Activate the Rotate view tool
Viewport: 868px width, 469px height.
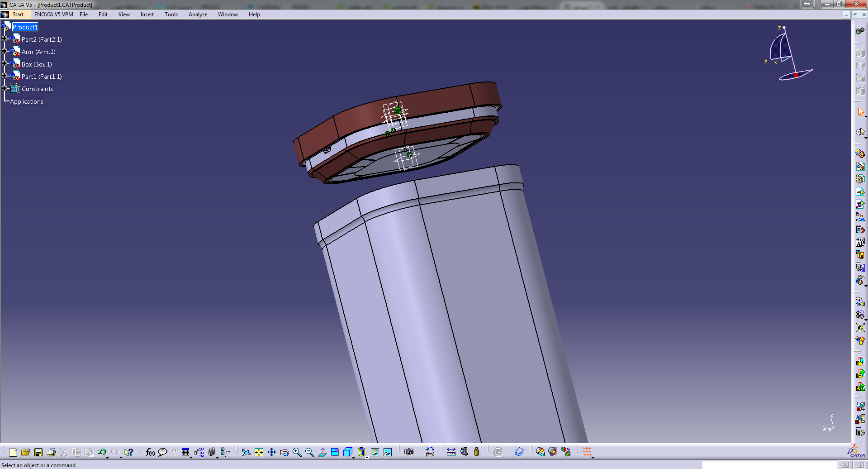point(284,452)
